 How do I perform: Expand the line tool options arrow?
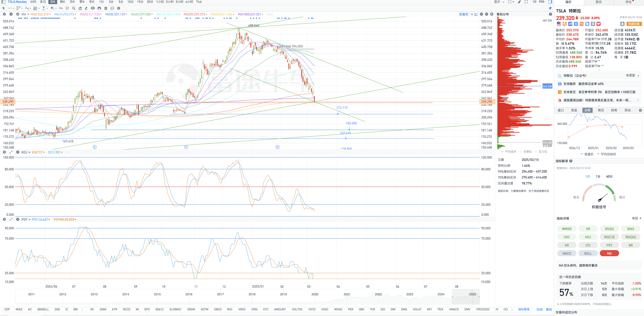click(x=13, y=8)
